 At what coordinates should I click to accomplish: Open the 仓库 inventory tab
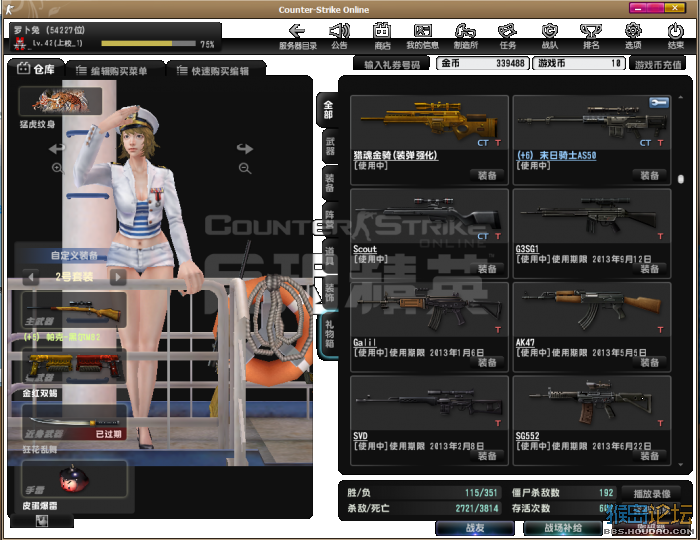(36, 69)
